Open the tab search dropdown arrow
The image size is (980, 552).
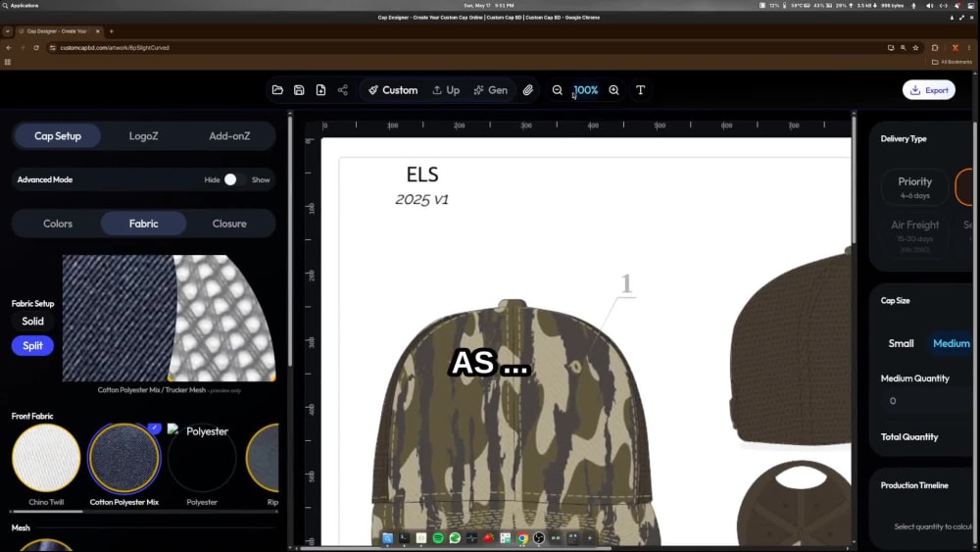click(8, 31)
